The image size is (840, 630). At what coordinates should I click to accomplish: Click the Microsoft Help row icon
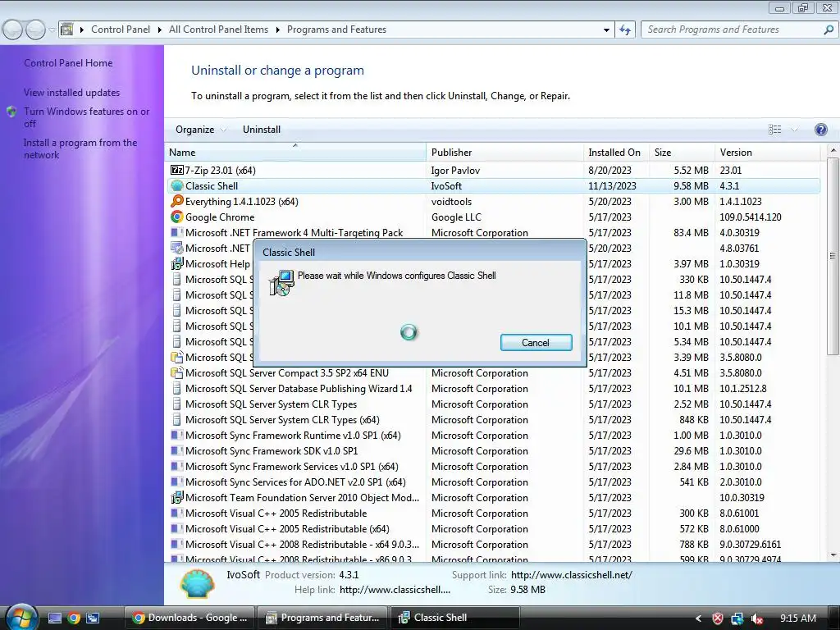177,263
